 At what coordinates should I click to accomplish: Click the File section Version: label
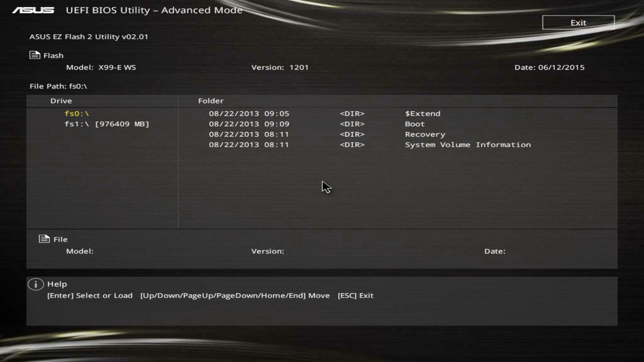pos(268,251)
